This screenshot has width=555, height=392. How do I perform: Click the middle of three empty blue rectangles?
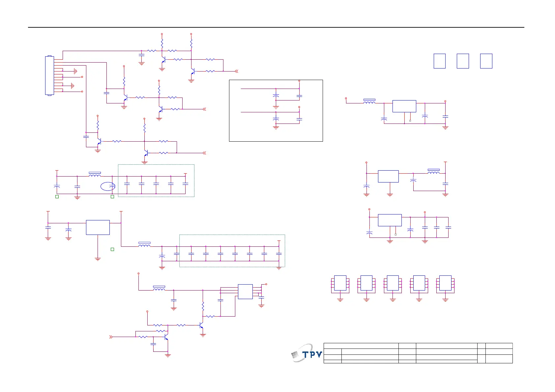[463, 61]
